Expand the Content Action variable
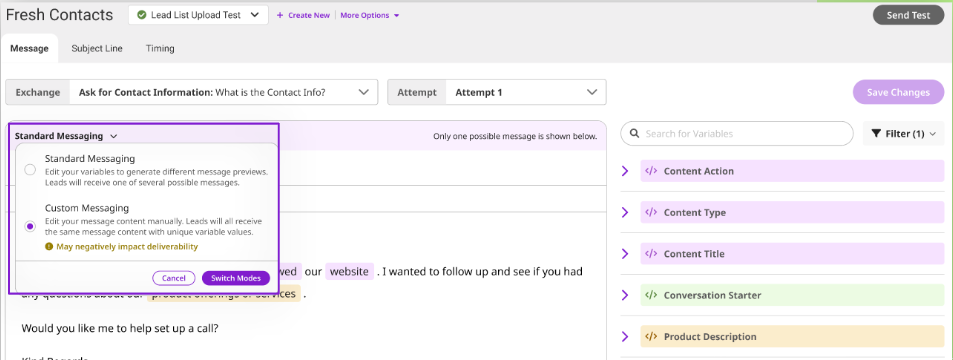This screenshot has width=953, height=360. click(x=625, y=171)
